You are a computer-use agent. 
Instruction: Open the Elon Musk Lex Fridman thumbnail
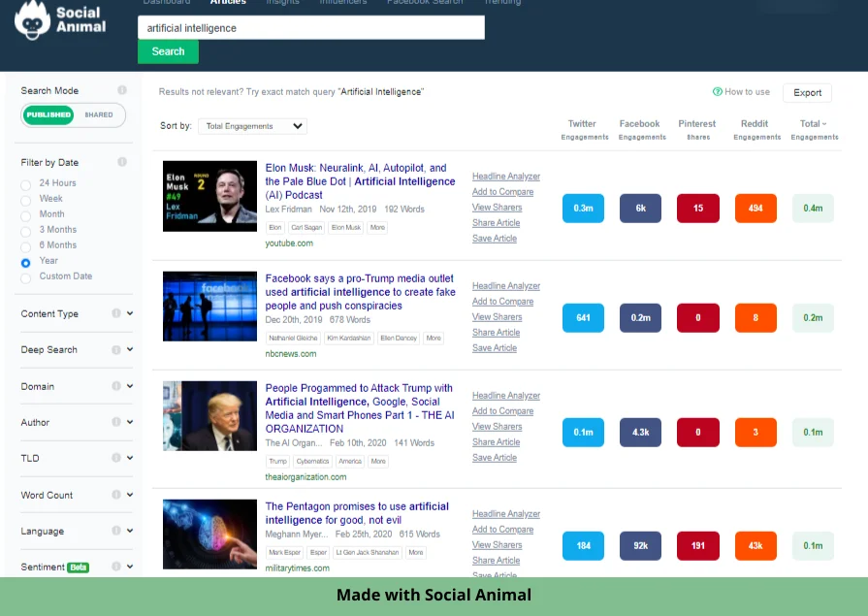point(209,196)
